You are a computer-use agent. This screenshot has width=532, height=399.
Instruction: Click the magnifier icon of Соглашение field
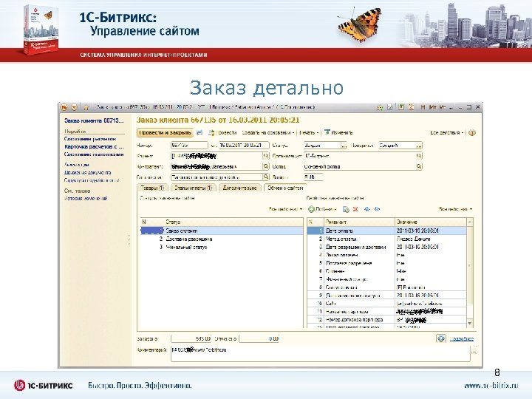tap(266, 177)
